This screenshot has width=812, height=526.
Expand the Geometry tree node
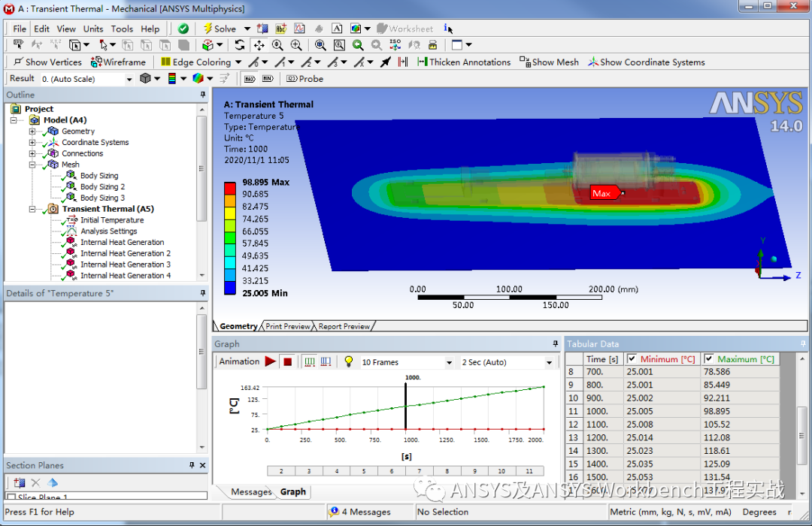32,131
